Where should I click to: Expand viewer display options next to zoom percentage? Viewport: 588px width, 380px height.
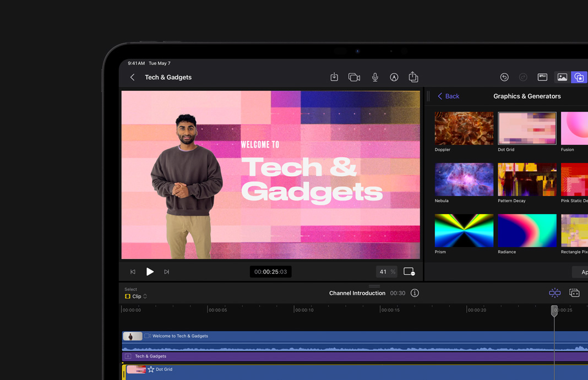[409, 272]
